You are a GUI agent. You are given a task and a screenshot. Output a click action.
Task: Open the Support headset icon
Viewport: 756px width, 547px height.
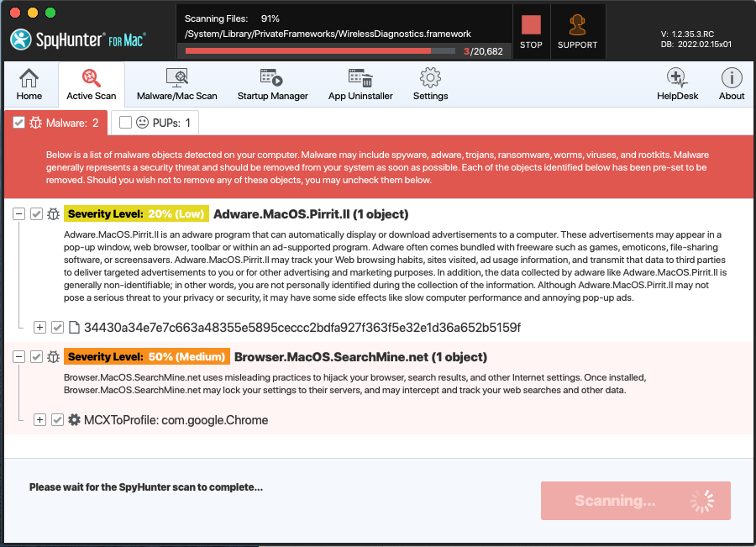click(577, 25)
